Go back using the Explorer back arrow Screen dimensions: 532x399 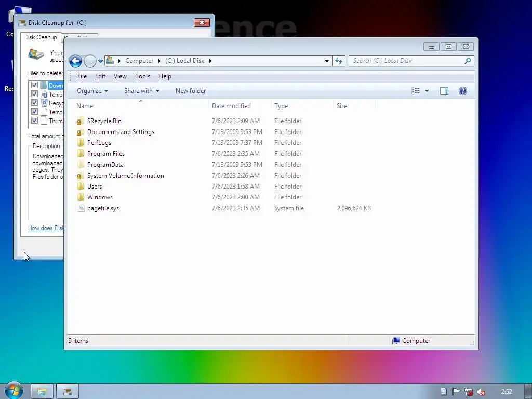(75, 61)
